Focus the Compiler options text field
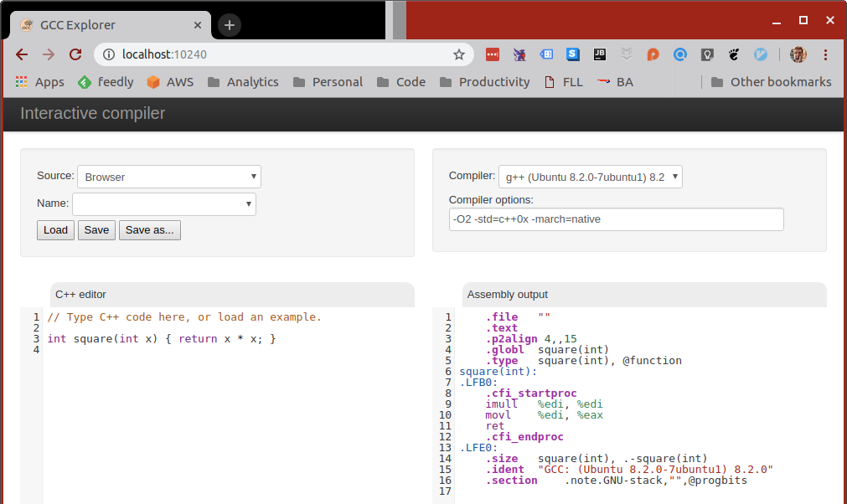The width and height of the screenshot is (847, 504). click(616, 219)
